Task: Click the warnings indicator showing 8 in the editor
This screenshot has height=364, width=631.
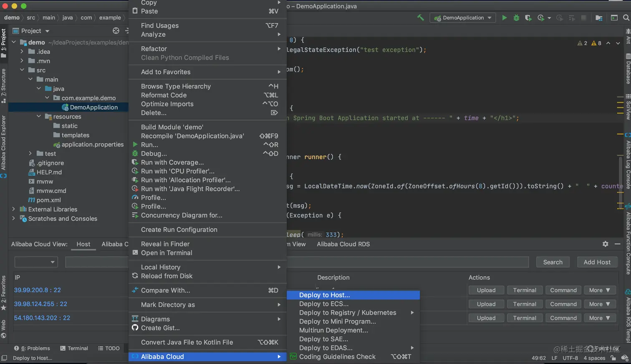Action: point(596,43)
